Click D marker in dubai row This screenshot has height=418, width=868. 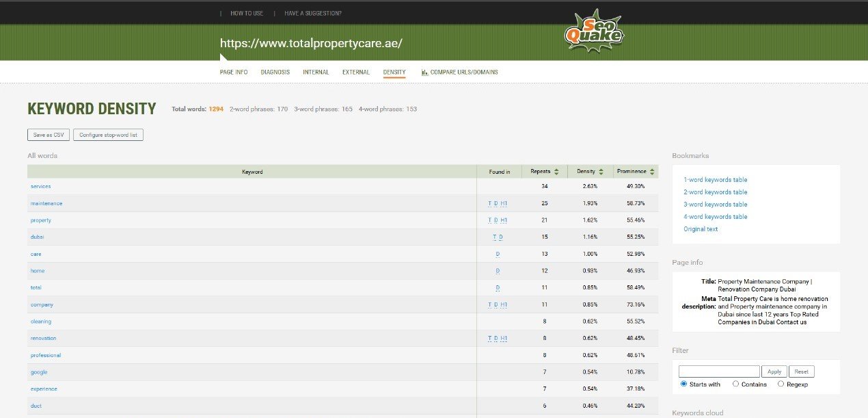coord(501,237)
